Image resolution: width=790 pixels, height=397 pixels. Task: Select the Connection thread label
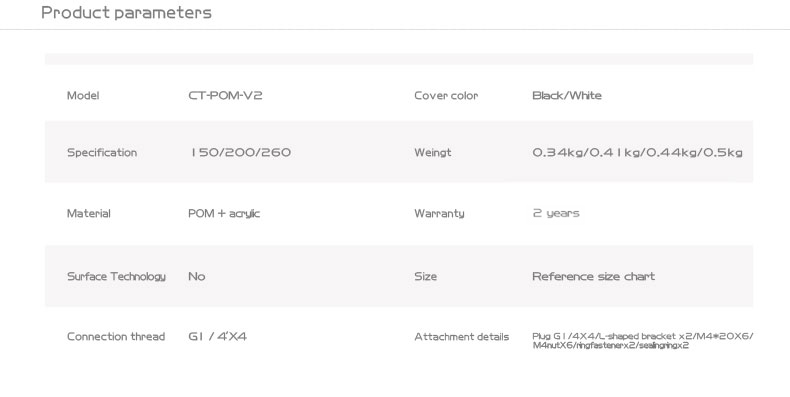116,337
